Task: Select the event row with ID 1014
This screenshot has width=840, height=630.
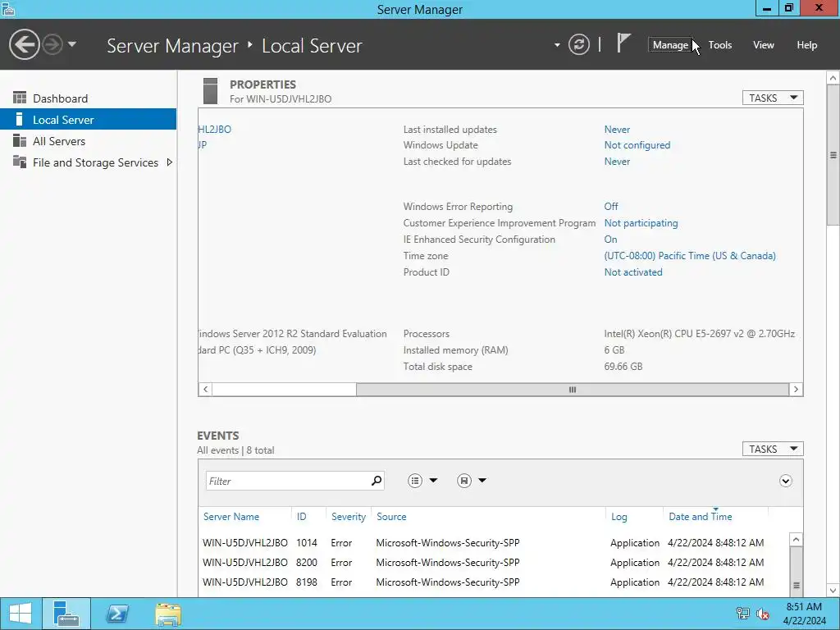Action: [x=493, y=543]
